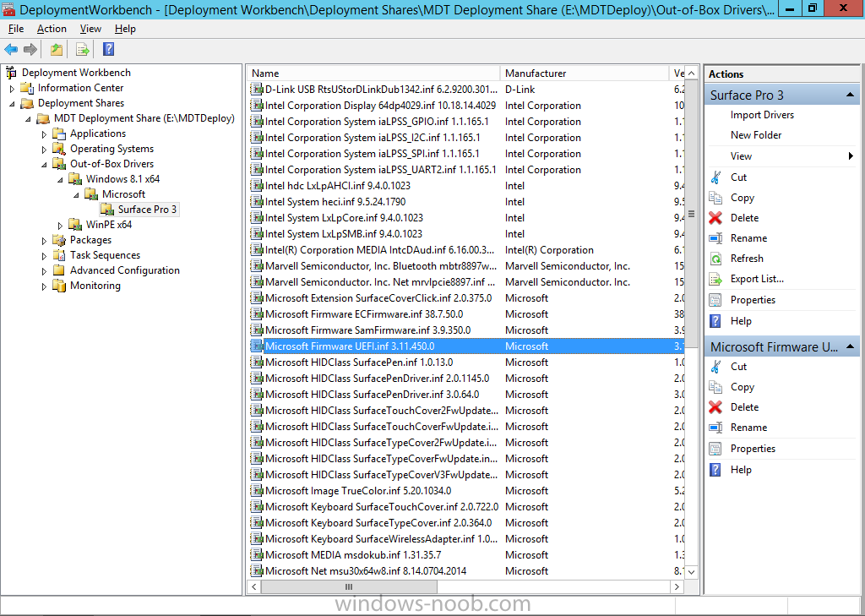The width and height of the screenshot is (865, 616).
Task: Select Microsoft Firmware ECFirmware.inf 38.7.50.0 row
Action: tap(466, 314)
